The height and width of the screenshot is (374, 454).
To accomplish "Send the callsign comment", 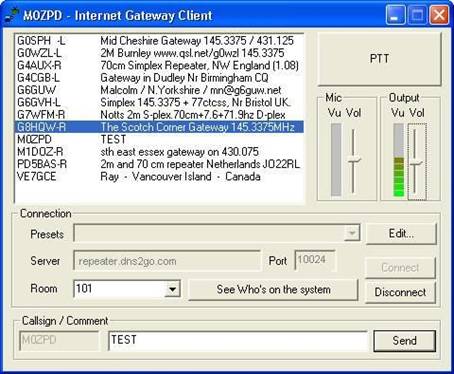I will pyautogui.click(x=404, y=341).
